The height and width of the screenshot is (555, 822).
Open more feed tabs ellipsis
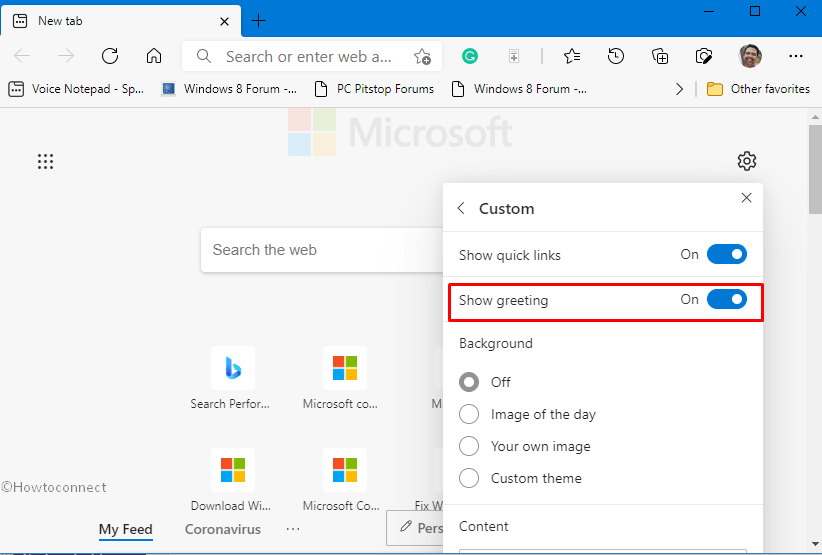[x=293, y=529]
